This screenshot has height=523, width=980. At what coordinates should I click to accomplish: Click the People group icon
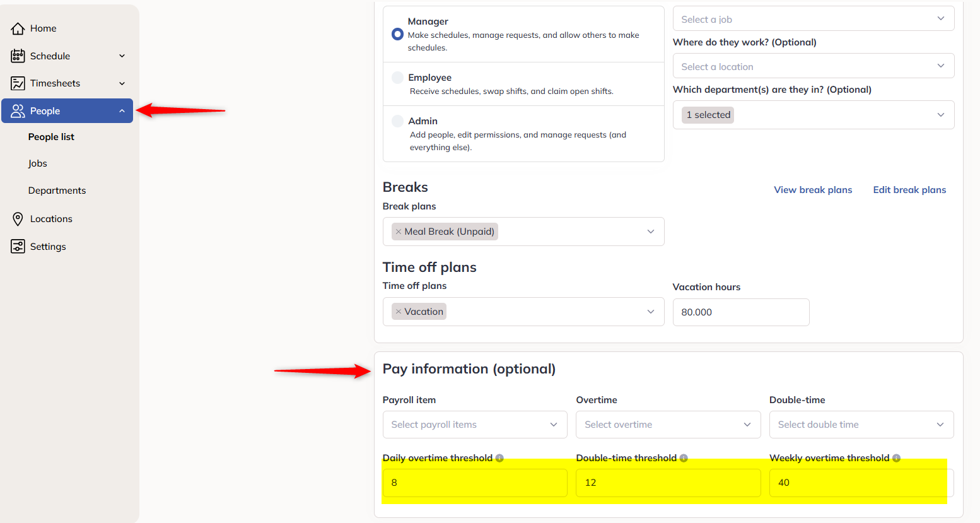click(18, 111)
